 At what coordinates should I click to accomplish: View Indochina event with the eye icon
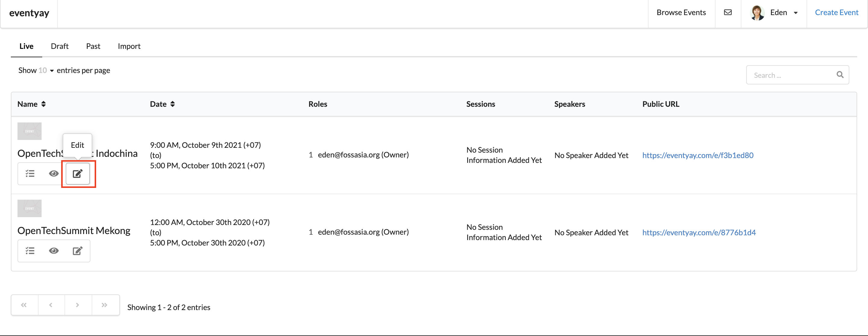[54, 174]
